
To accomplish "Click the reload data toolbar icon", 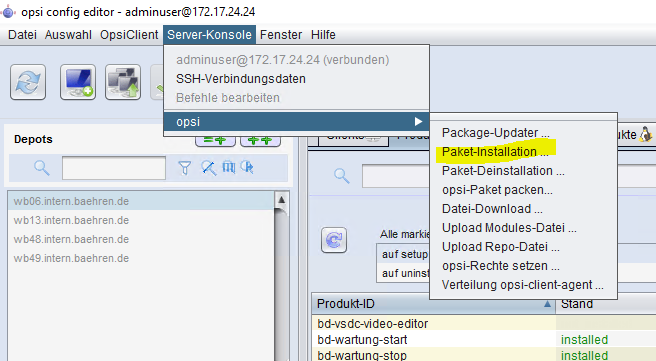I will [x=28, y=82].
